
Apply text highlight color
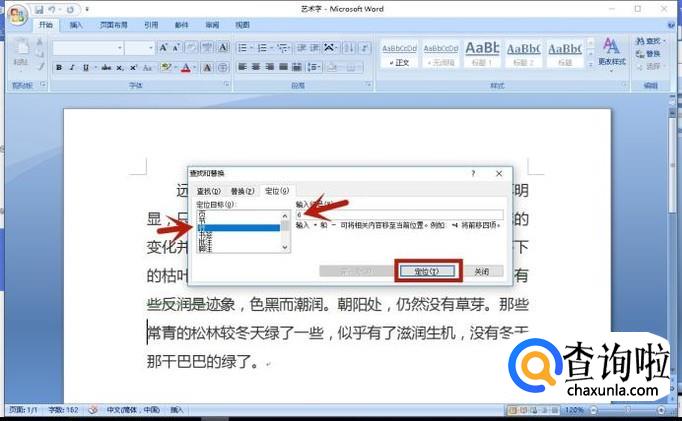coord(165,67)
